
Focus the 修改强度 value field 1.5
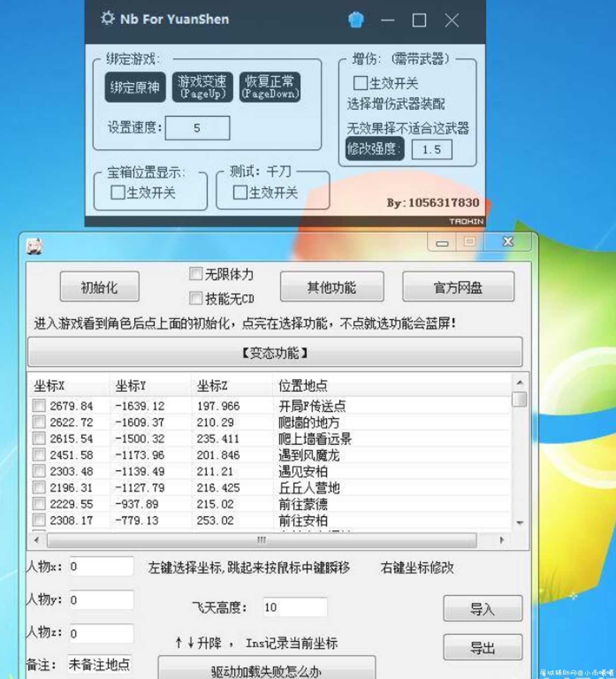point(432,149)
